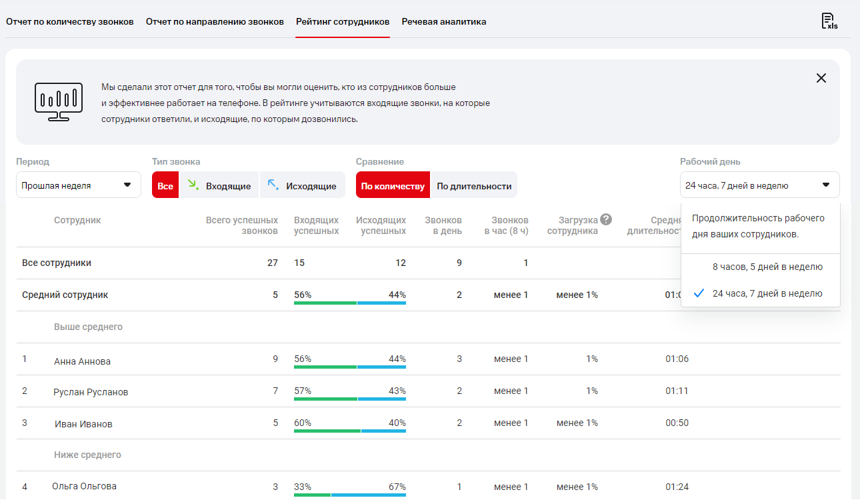
Task: Click the checkmark beside 24 часа option
Action: (x=699, y=293)
